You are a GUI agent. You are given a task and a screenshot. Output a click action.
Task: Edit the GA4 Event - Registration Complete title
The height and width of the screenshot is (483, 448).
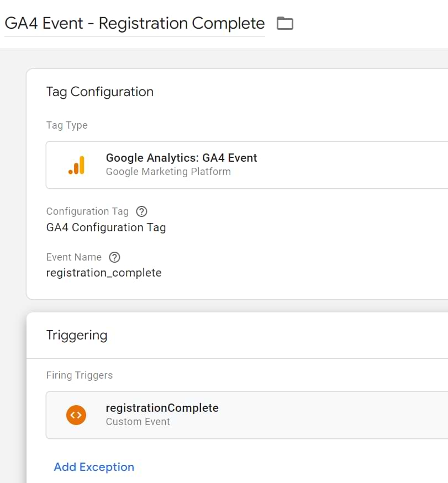(x=134, y=23)
